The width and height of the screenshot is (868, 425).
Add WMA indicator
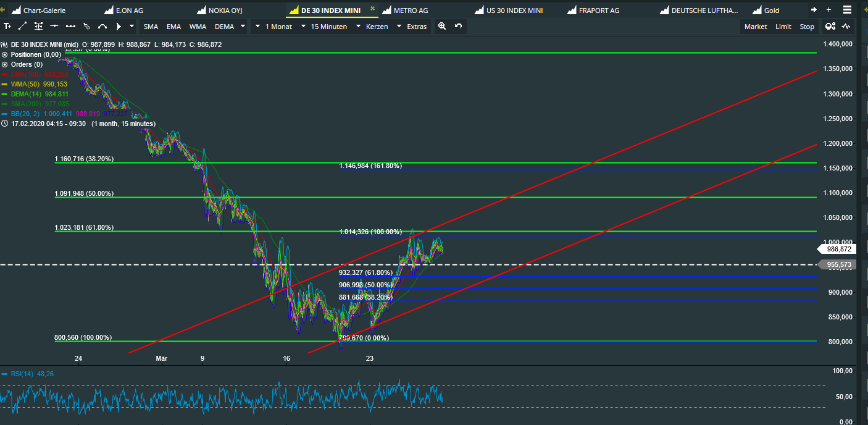198,27
